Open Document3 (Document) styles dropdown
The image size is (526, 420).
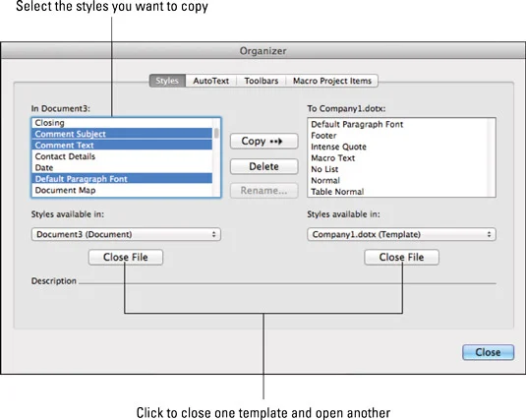[x=126, y=234]
